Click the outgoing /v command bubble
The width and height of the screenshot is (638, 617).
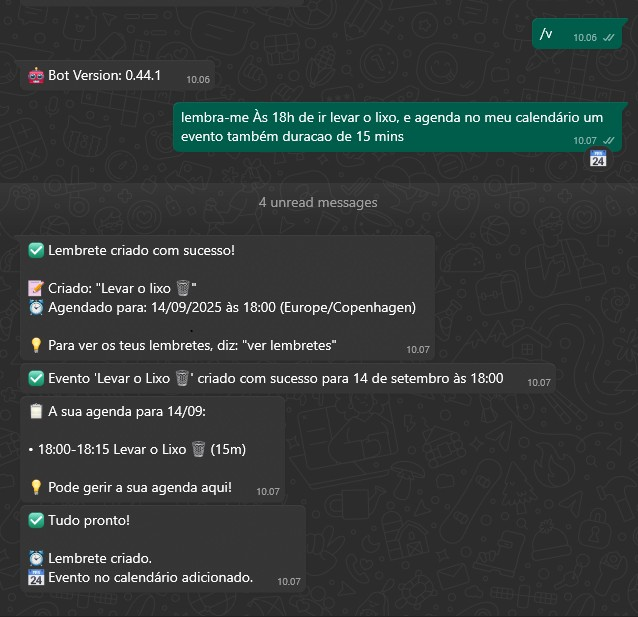[577, 34]
